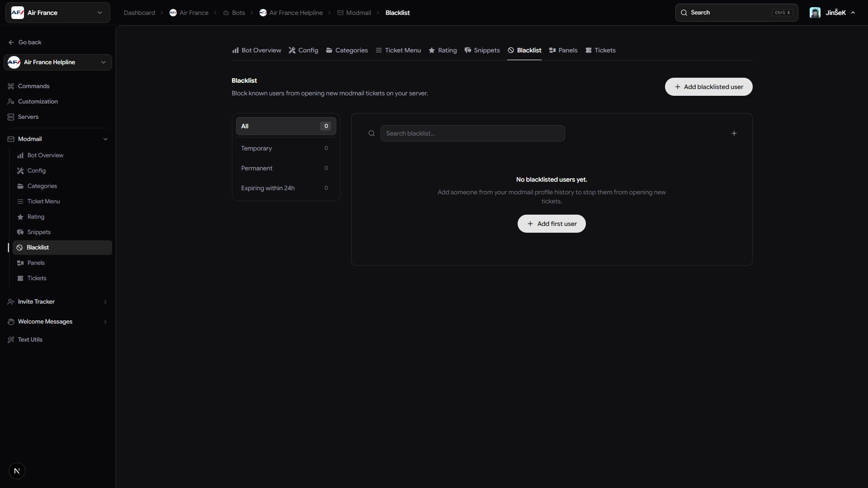The height and width of the screenshot is (488, 868).
Task: Click the plus icon beside blacklist search
Action: click(734, 133)
